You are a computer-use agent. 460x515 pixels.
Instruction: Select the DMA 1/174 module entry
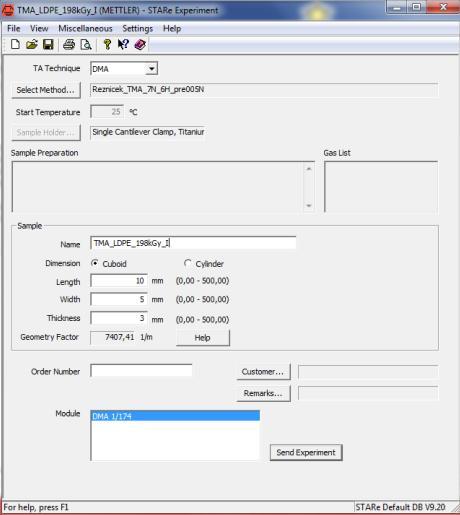(x=175, y=416)
